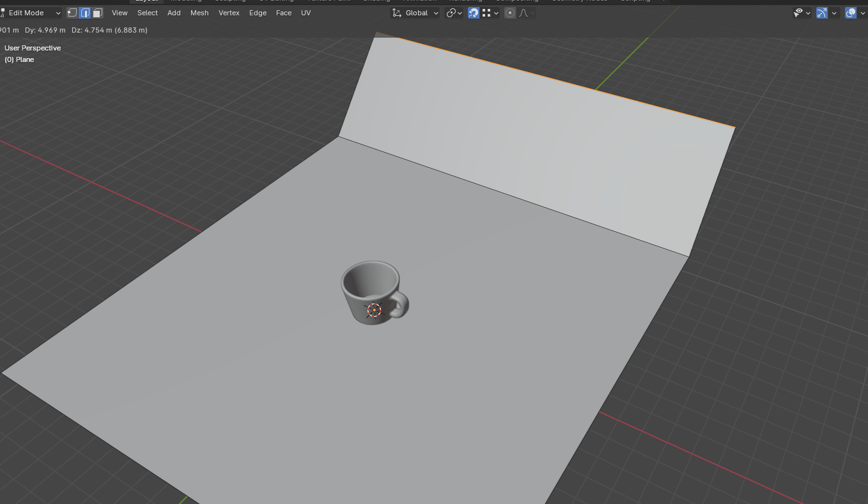Open the Global transform orientation dropdown
Image resolution: width=868 pixels, height=504 pixels.
pyautogui.click(x=415, y=13)
